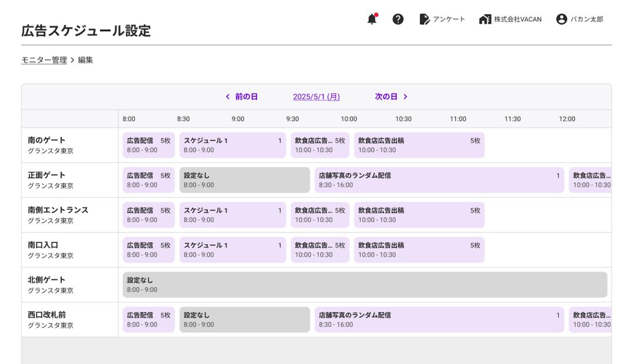Select truncated 飲食店広告... block in 南側エントランス row
Image resolution: width=633 pixels, height=364 pixels.
coord(319,215)
